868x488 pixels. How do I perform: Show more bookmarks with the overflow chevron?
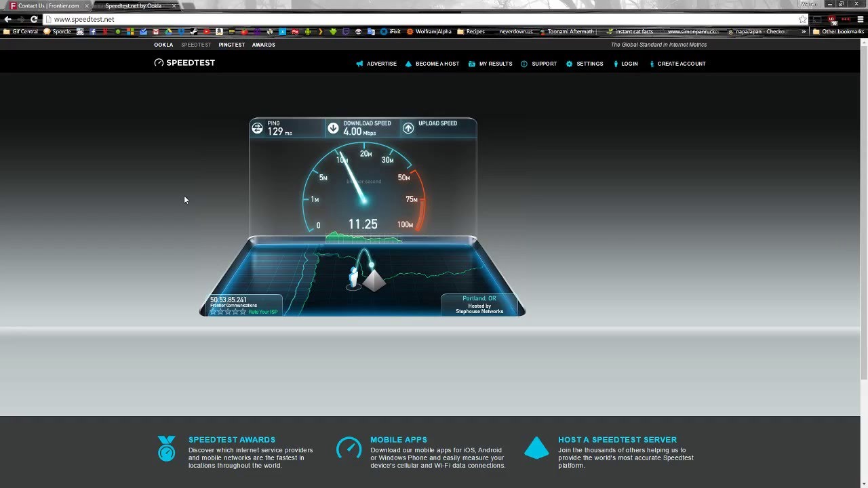[x=804, y=31]
